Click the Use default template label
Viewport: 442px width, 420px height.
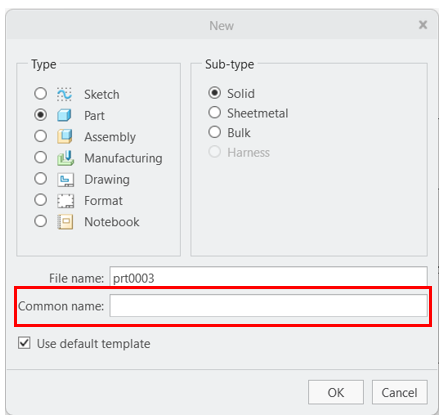coord(94,344)
